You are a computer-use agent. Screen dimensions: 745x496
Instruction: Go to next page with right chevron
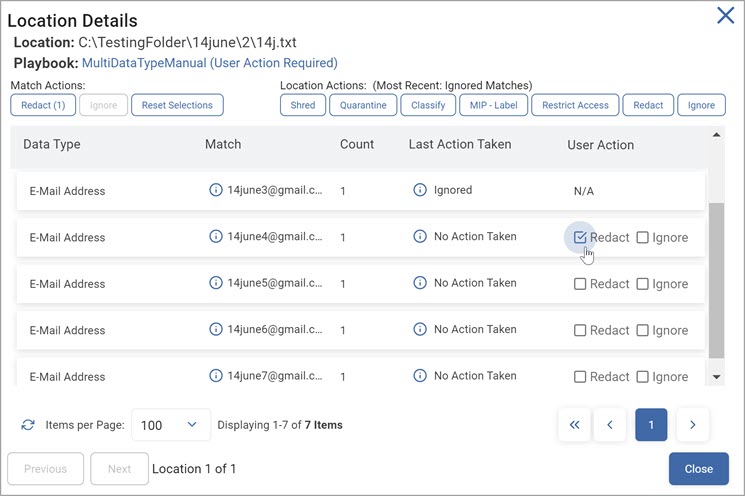[692, 425]
